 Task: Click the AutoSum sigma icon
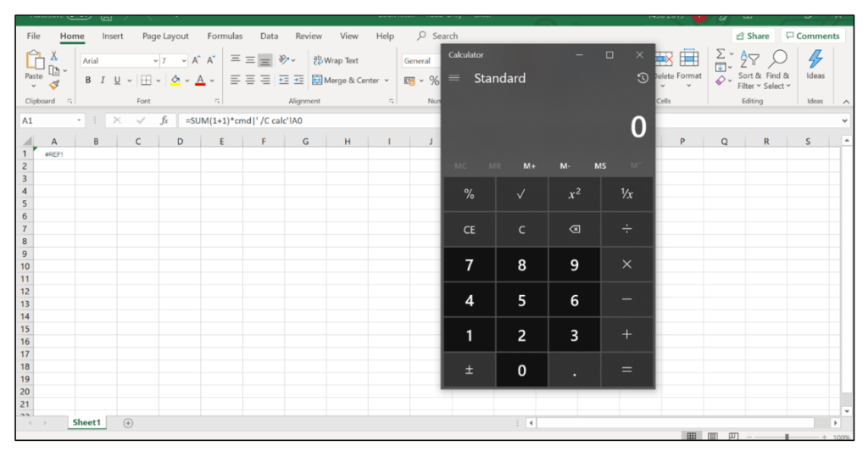721,53
